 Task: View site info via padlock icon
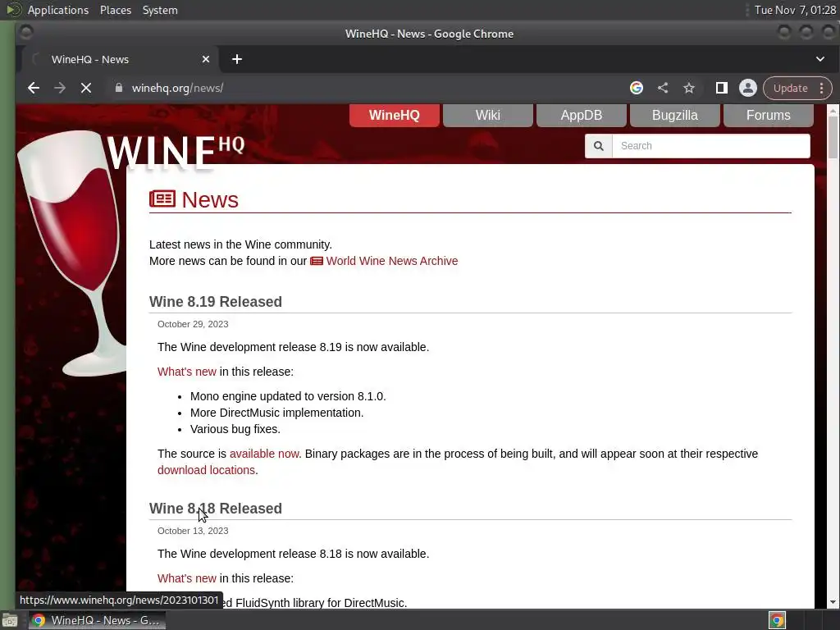tap(119, 88)
